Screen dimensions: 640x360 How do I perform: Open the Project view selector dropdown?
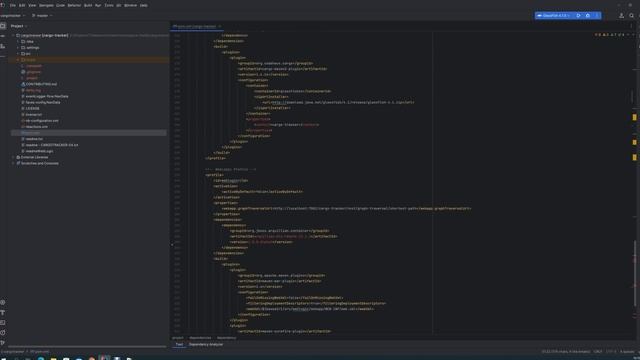tap(19, 26)
